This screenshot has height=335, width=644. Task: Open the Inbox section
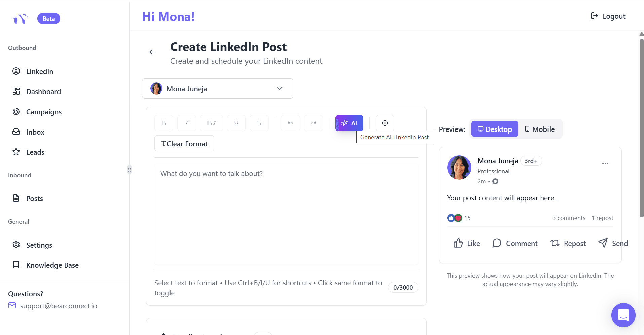click(35, 132)
